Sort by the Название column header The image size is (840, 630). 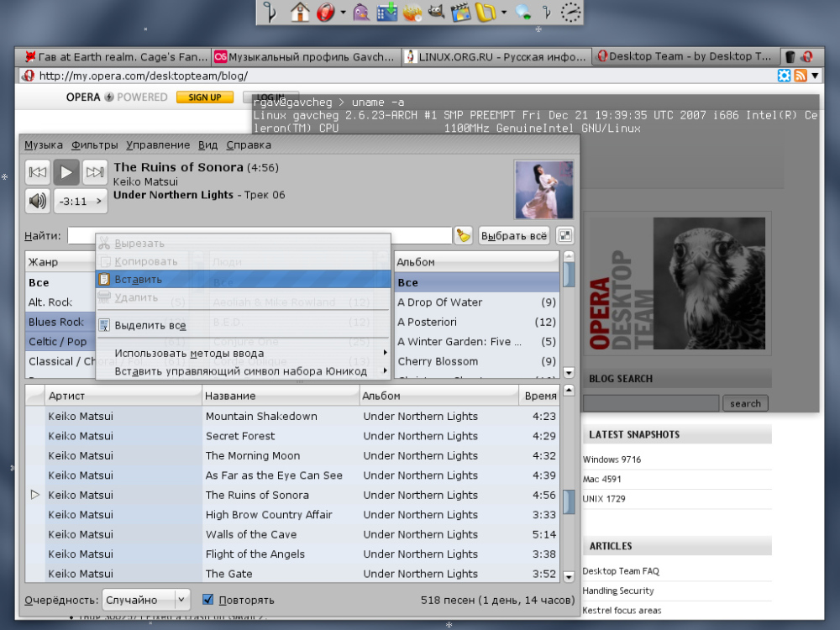pyautogui.click(x=281, y=396)
